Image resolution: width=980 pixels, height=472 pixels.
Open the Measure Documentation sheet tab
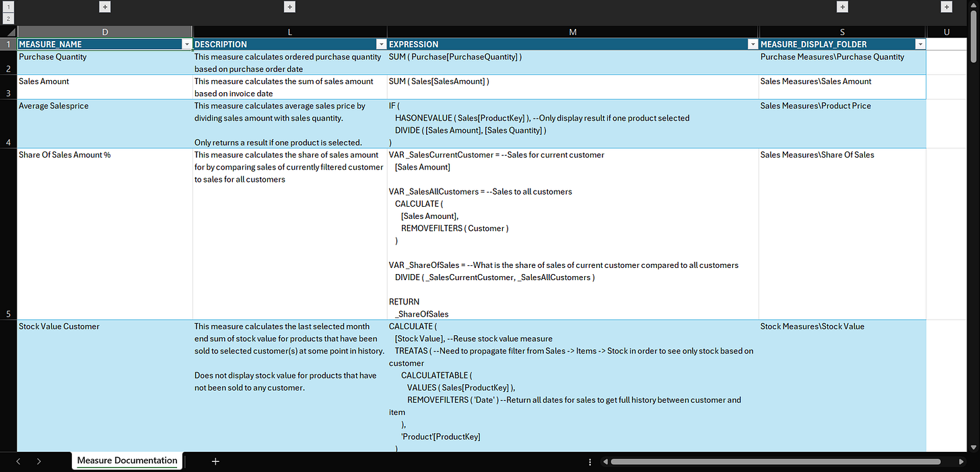(127, 461)
